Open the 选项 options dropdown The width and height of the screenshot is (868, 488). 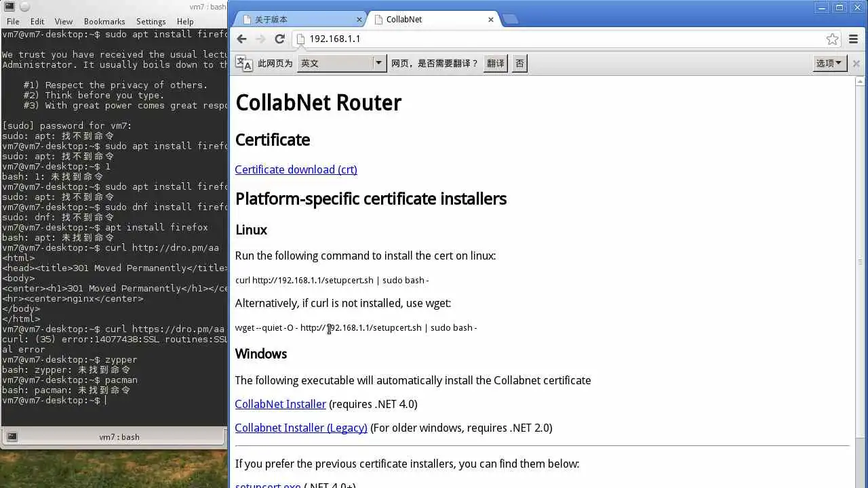[x=829, y=63]
